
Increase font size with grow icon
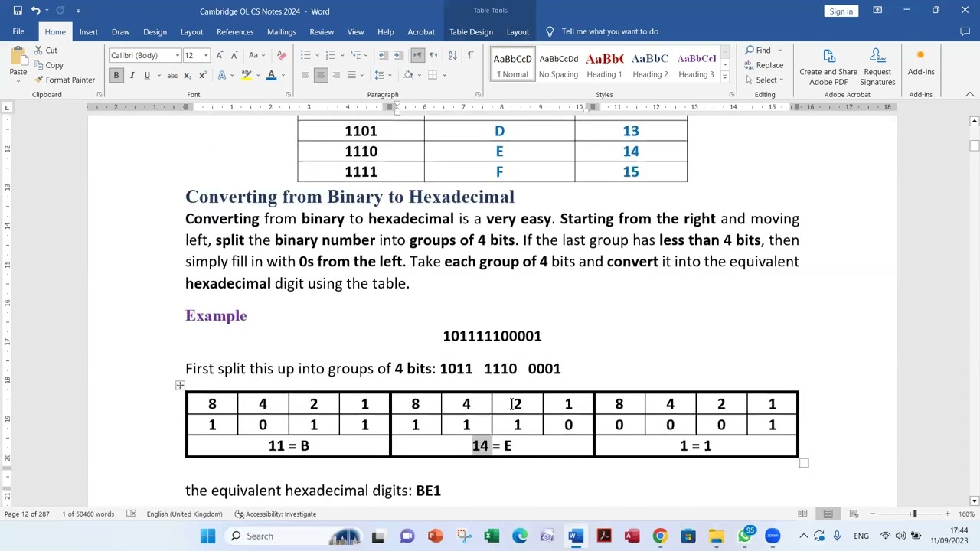tap(220, 55)
